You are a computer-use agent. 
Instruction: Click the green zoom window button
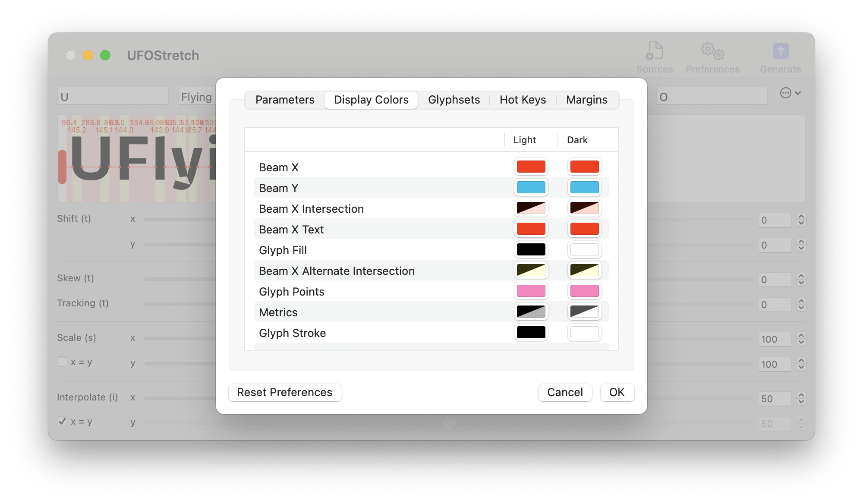105,55
